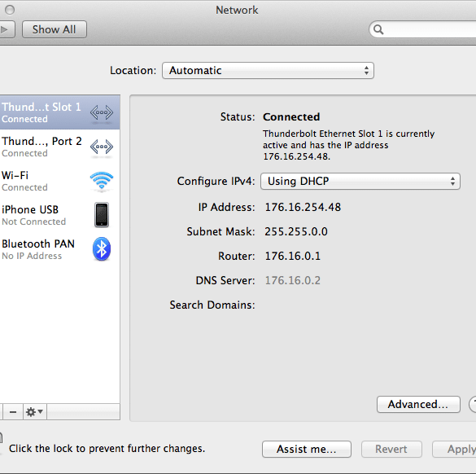Remove service with minus button

(13, 412)
